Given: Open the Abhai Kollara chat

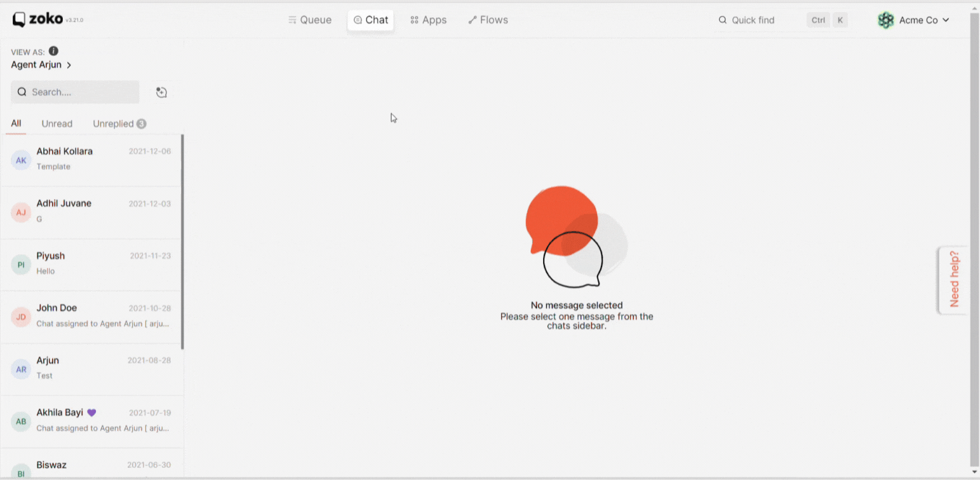Looking at the screenshot, I should [91, 160].
